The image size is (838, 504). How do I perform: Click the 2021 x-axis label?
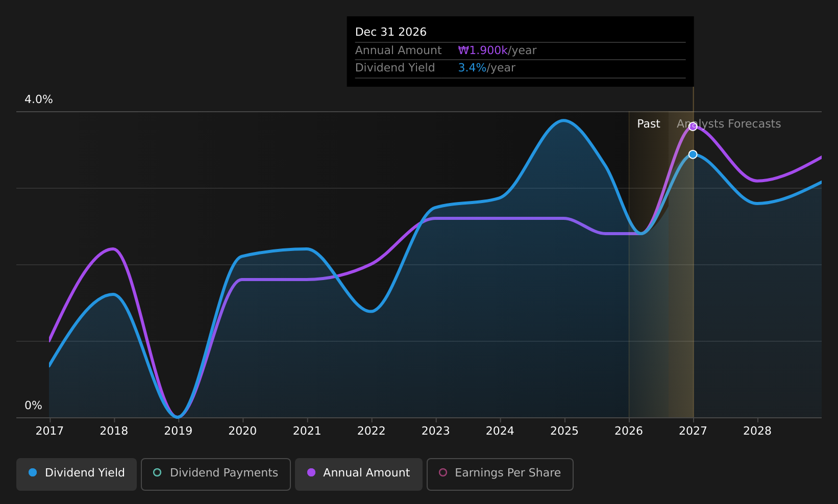point(307,431)
